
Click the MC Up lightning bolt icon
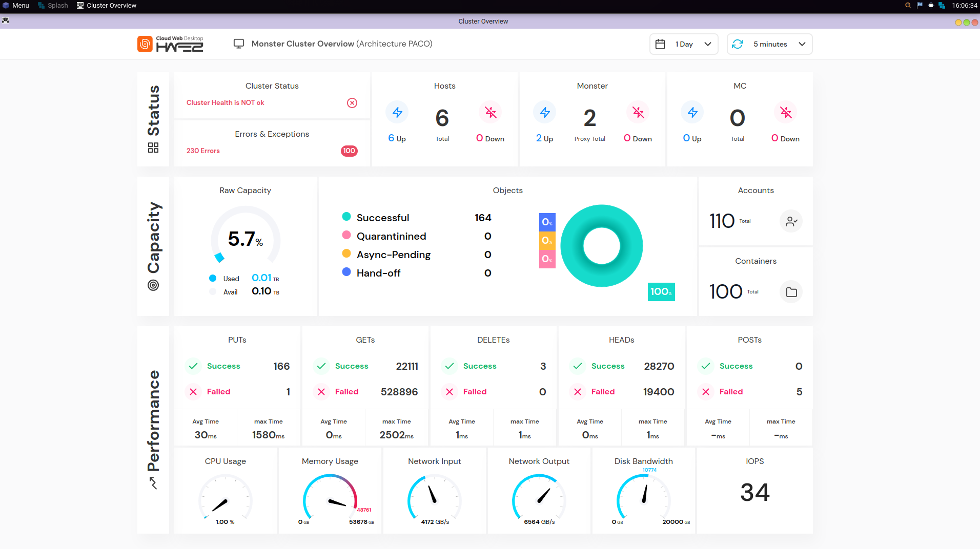coord(692,113)
